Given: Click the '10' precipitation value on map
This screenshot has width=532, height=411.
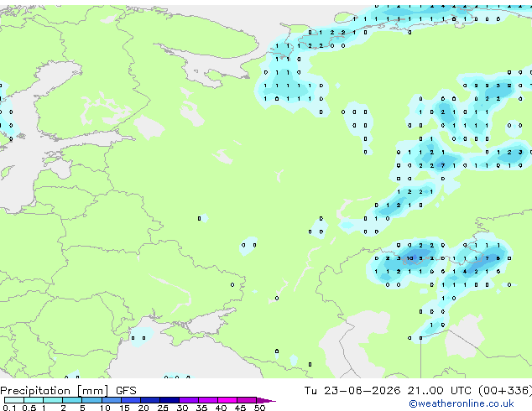Looking at the screenshot, I should pos(409,258).
